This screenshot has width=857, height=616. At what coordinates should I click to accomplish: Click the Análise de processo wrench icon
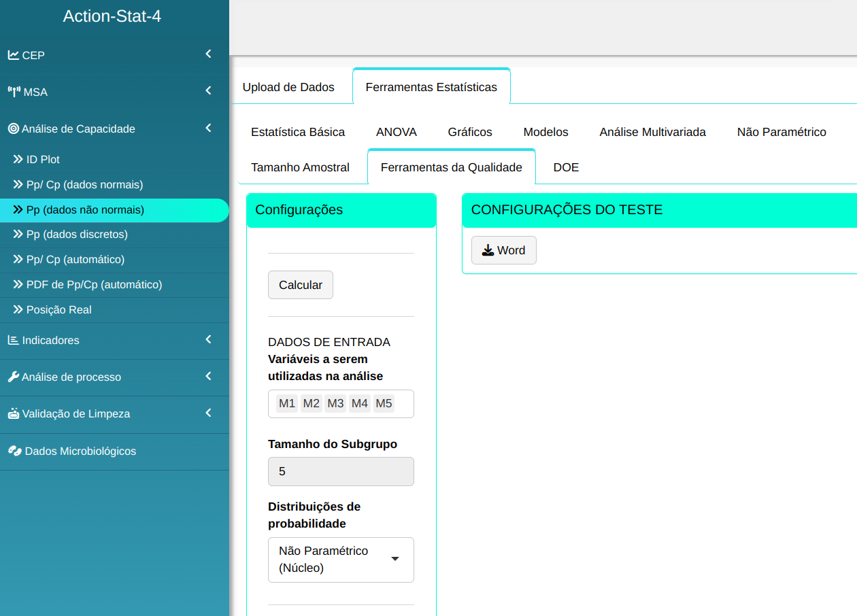click(x=14, y=377)
